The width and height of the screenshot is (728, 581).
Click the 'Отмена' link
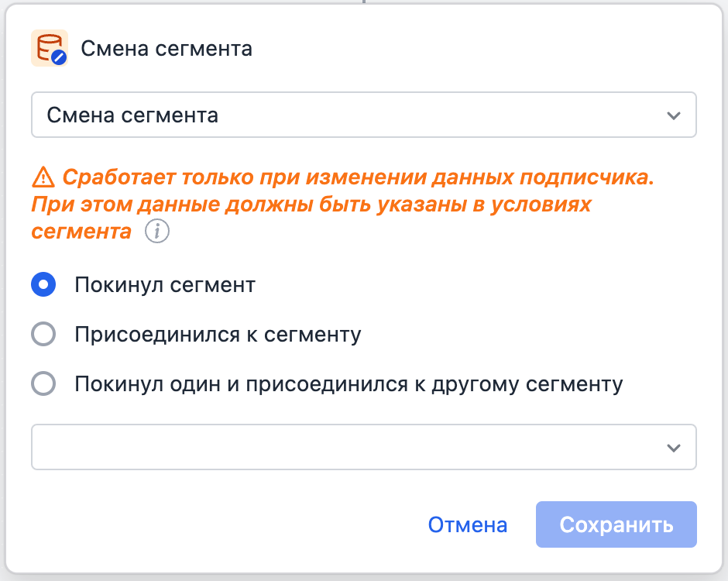(468, 524)
